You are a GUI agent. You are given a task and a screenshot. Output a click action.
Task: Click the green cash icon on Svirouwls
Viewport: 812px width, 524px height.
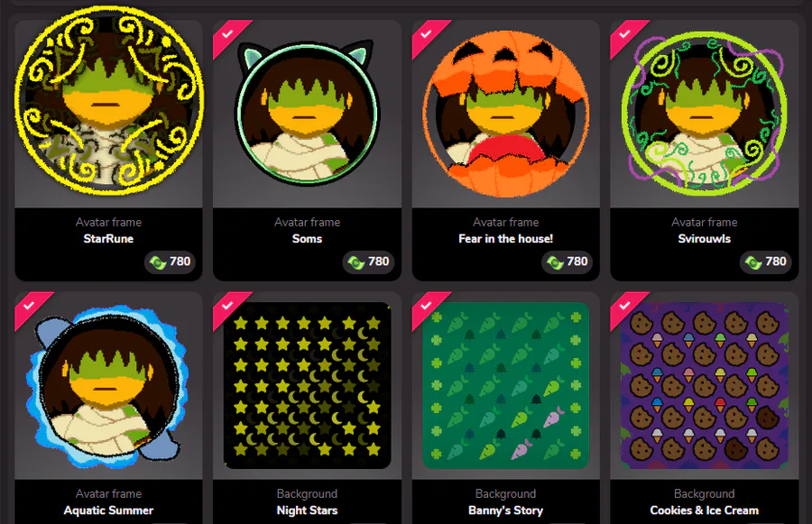coord(753,262)
